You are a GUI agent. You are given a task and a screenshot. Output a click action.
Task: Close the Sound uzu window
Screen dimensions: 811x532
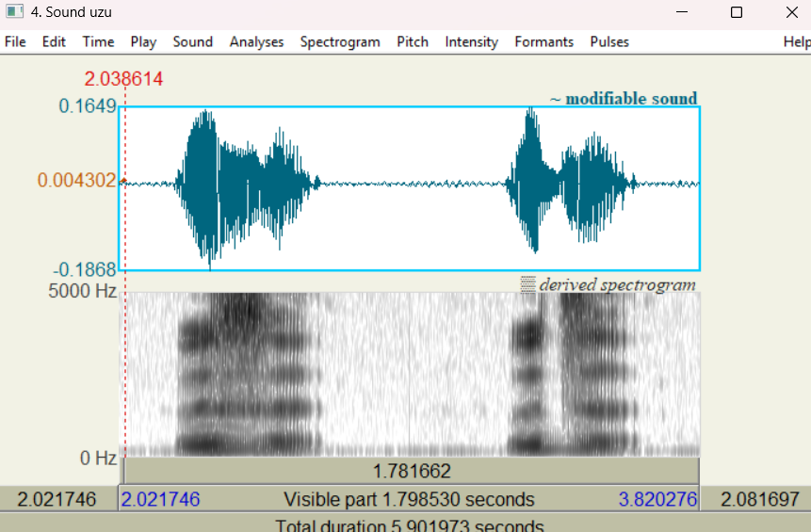[792, 12]
